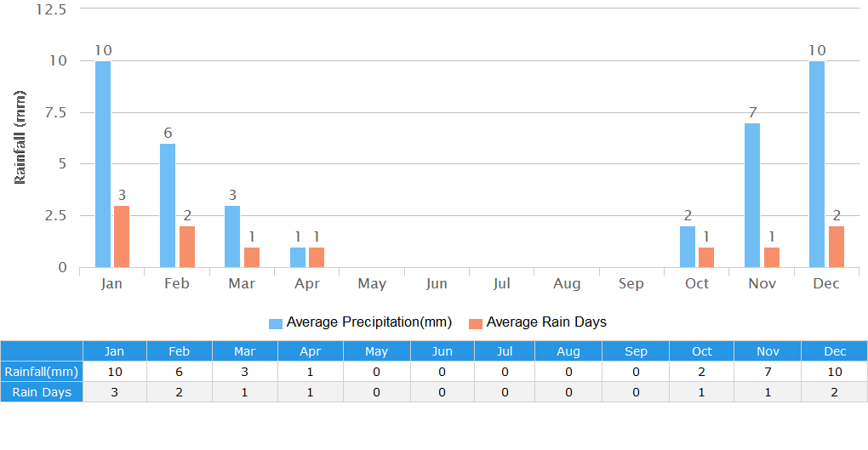This screenshot has width=868, height=450.
Task: Click the Nov rainfall cell showing 7
Action: coord(766,372)
